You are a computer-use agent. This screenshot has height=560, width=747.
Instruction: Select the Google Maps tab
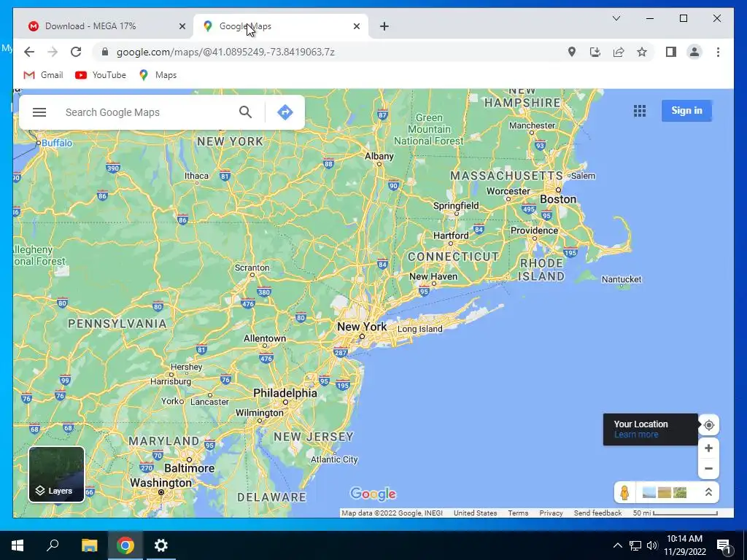point(281,26)
